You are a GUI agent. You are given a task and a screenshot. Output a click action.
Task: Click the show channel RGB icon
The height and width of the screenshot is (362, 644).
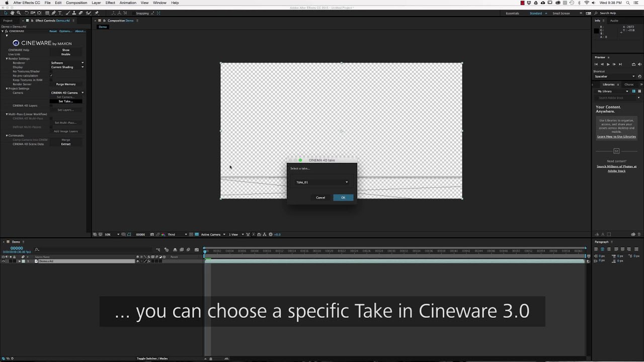(x=163, y=234)
